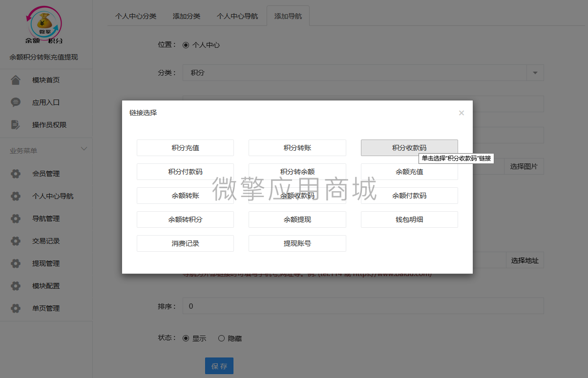Open 模块配置 settings icon

point(15,285)
